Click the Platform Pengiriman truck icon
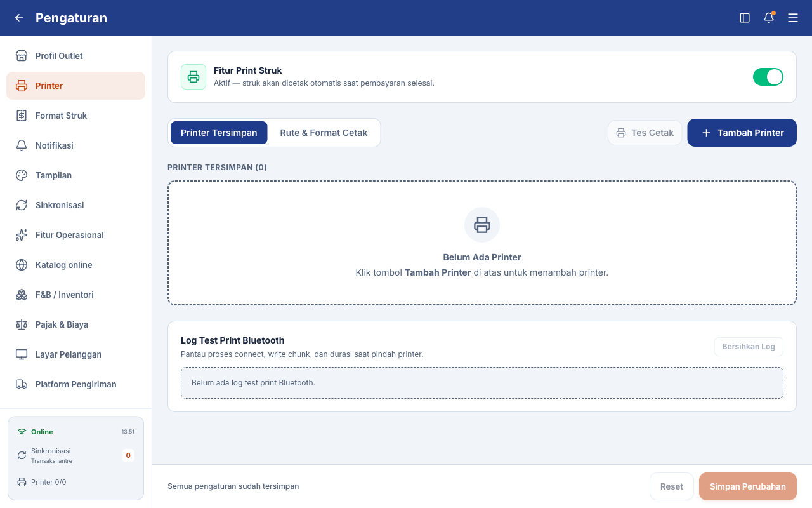This screenshot has height=508, width=812. point(22,384)
